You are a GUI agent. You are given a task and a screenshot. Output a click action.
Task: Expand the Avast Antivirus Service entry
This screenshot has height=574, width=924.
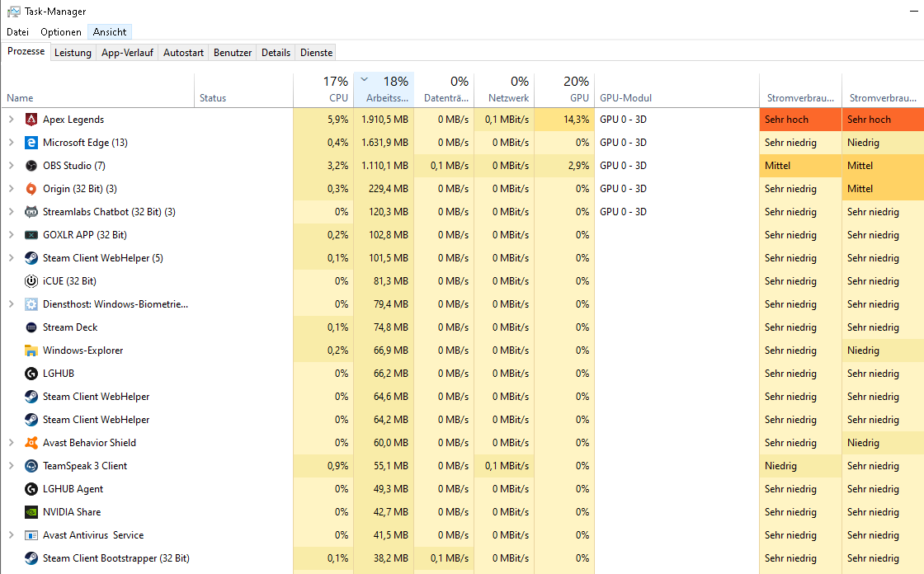(12, 535)
